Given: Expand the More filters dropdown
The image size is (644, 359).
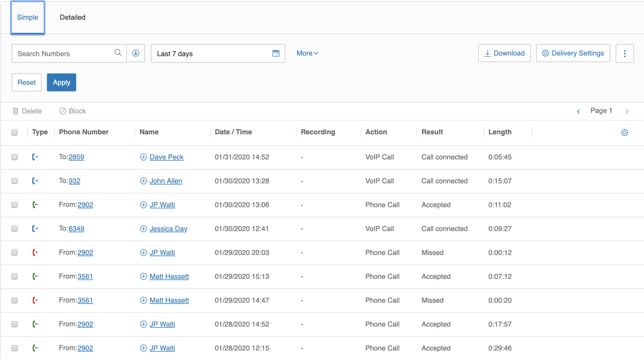Looking at the screenshot, I should pyautogui.click(x=307, y=53).
